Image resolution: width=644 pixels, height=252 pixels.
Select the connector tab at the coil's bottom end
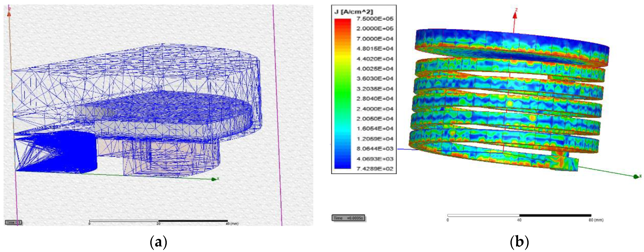point(566,162)
